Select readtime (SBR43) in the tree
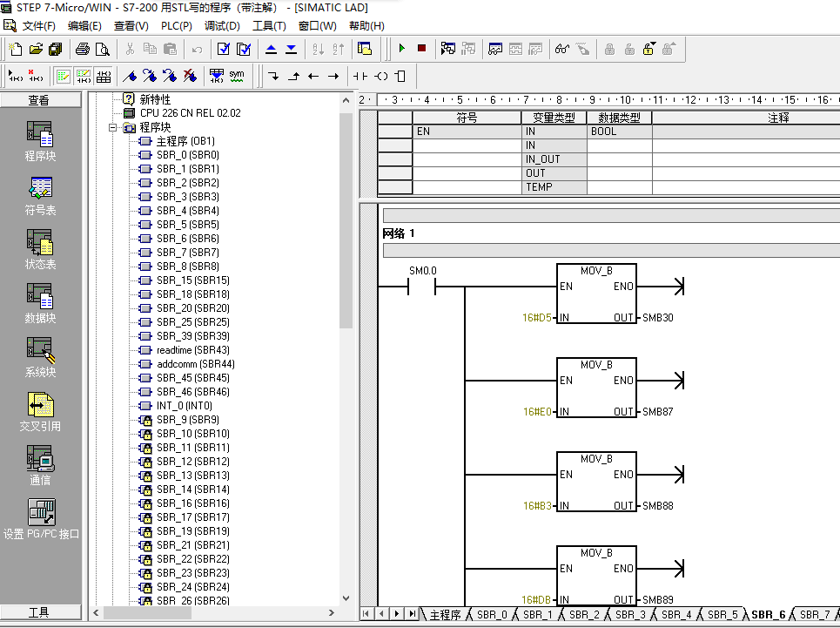This screenshot has width=840, height=628. click(x=192, y=350)
